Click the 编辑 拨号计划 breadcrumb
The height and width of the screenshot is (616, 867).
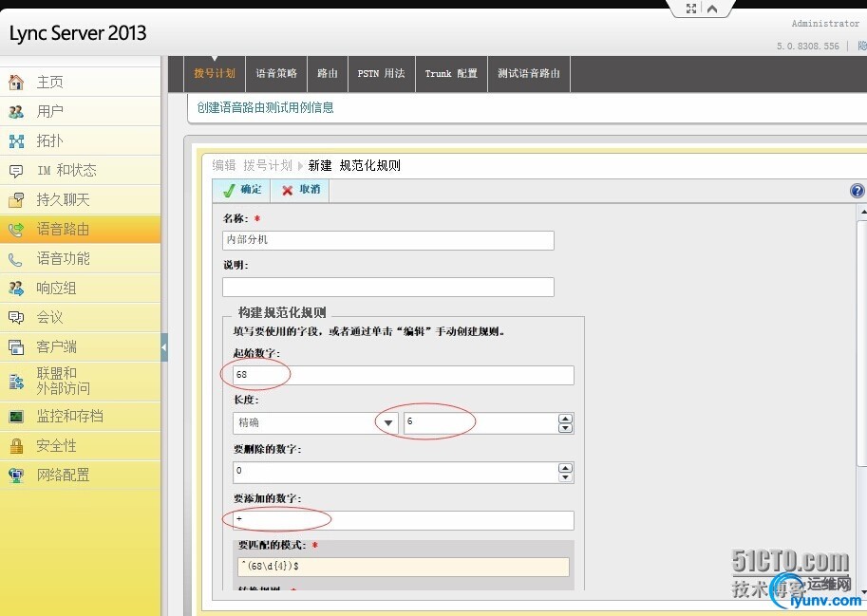[x=252, y=165]
